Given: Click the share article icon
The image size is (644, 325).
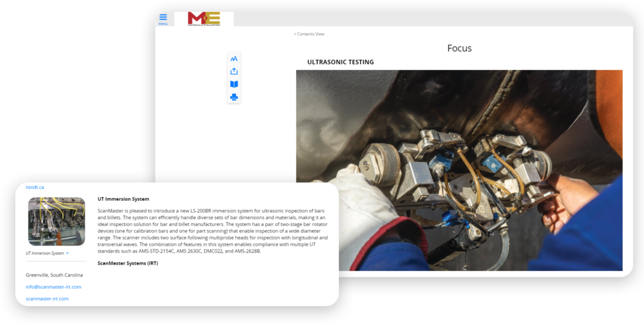Looking at the screenshot, I should pos(234,71).
